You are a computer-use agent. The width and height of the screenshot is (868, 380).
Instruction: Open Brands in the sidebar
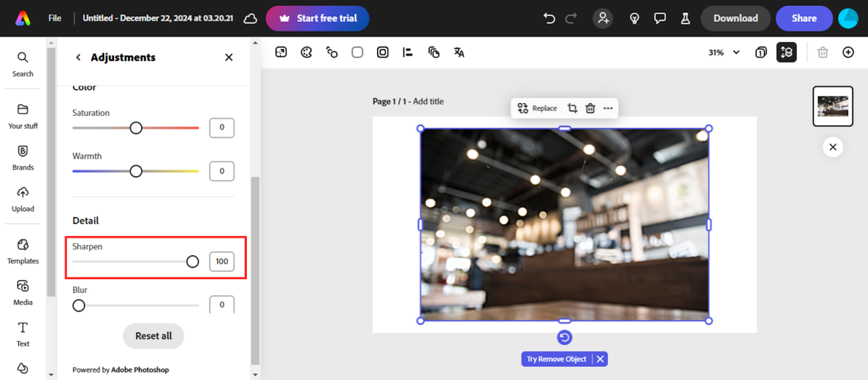pos(23,157)
